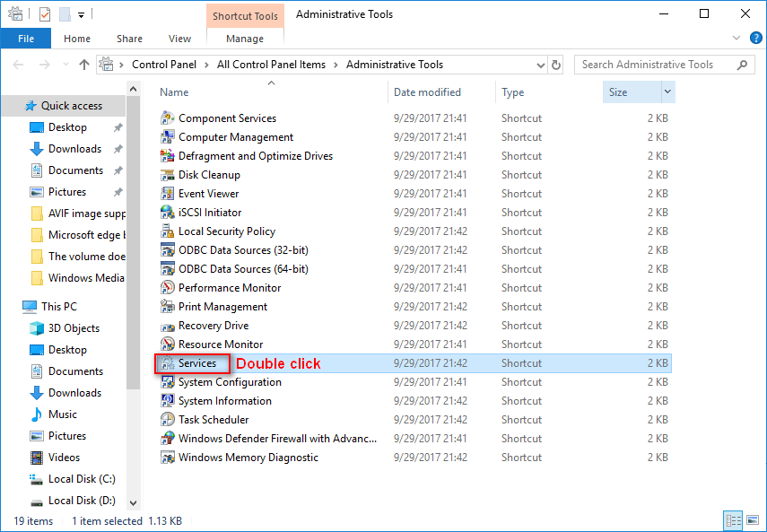Click All Control Panel Items in path
The image size is (767, 532).
[272, 65]
